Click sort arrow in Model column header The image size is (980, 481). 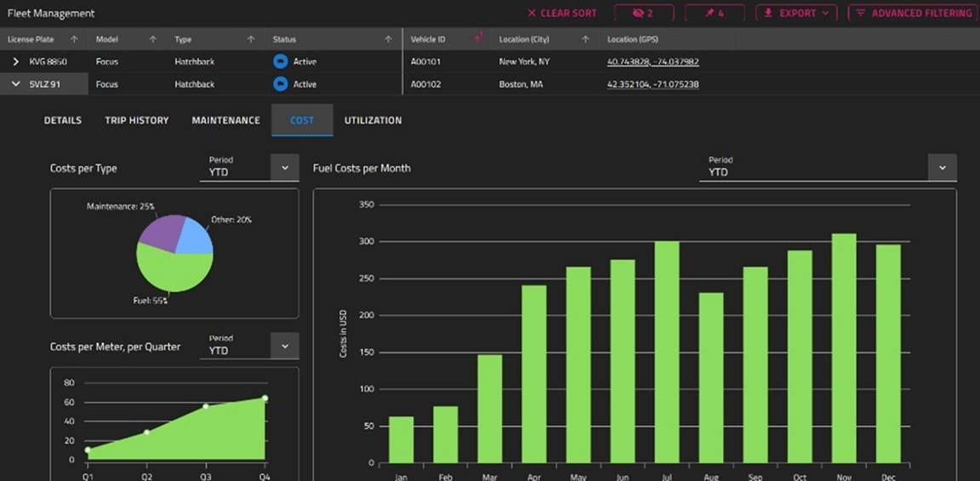[x=153, y=39]
